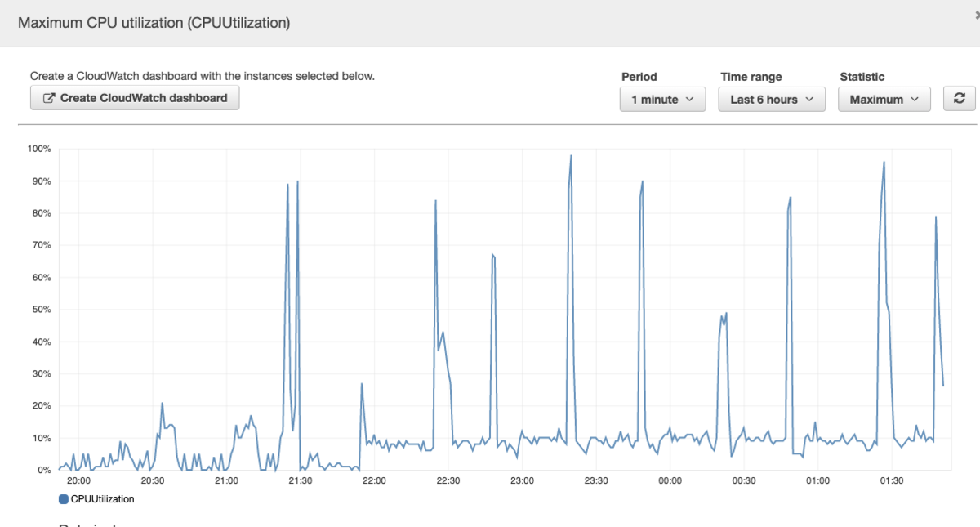980x527 pixels.
Task: Click Create CloudWatch dashboard button
Action: click(x=135, y=98)
